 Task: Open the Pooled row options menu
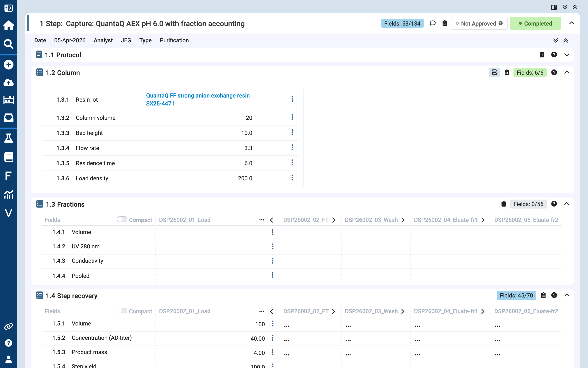(x=273, y=275)
